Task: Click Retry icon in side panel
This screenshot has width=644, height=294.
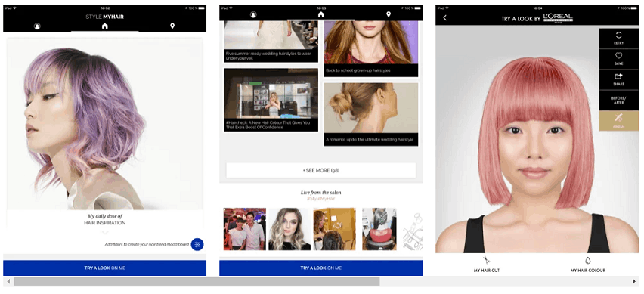Action: 618,39
